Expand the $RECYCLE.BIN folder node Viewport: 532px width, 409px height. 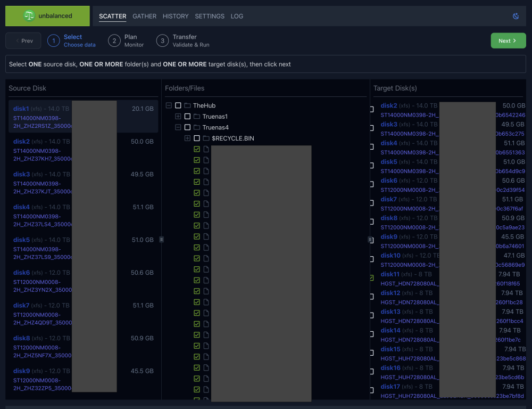coord(187,138)
